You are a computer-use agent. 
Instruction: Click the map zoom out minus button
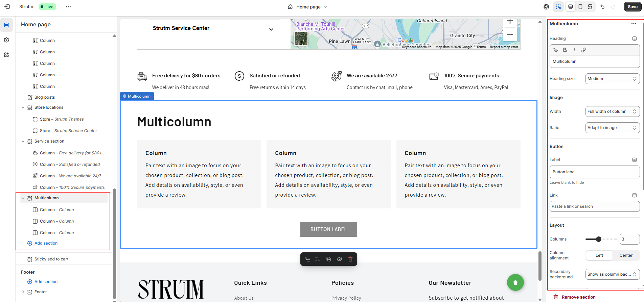(510, 34)
